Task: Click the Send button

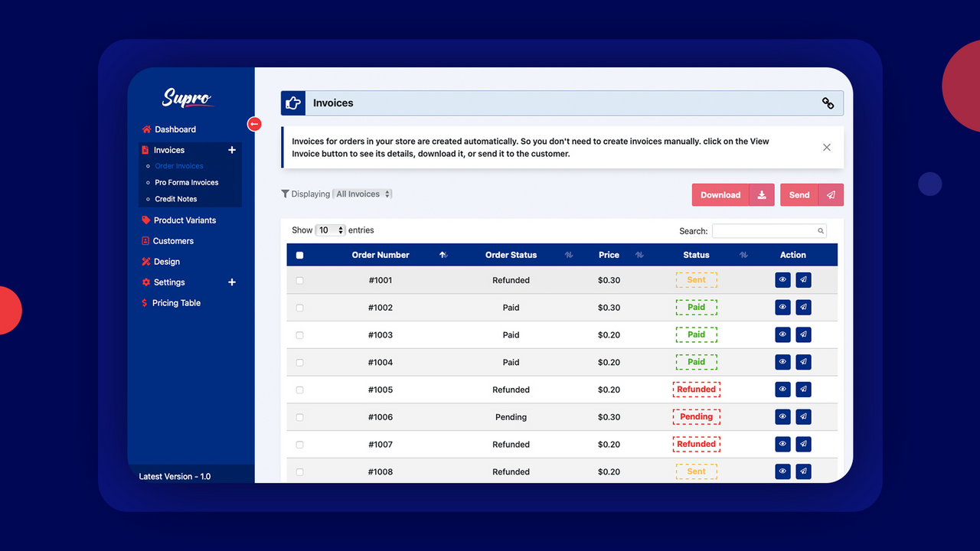Action: pos(799,195)
